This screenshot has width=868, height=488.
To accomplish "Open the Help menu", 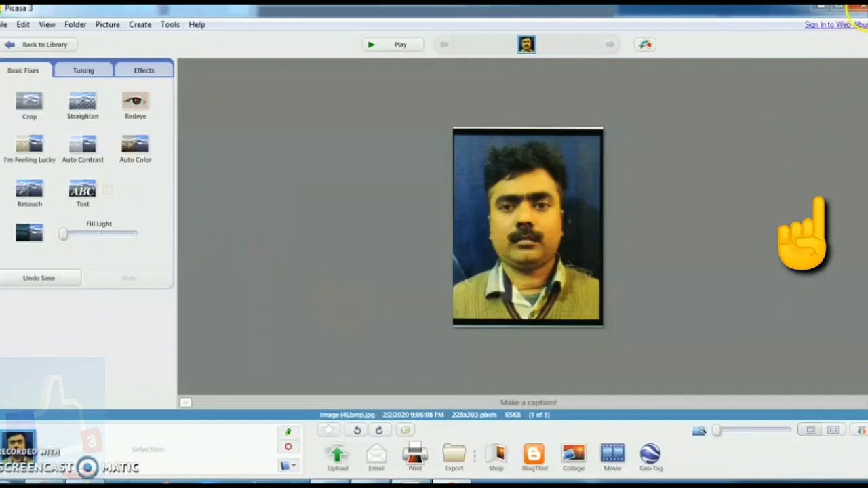I will click(197, 24).
